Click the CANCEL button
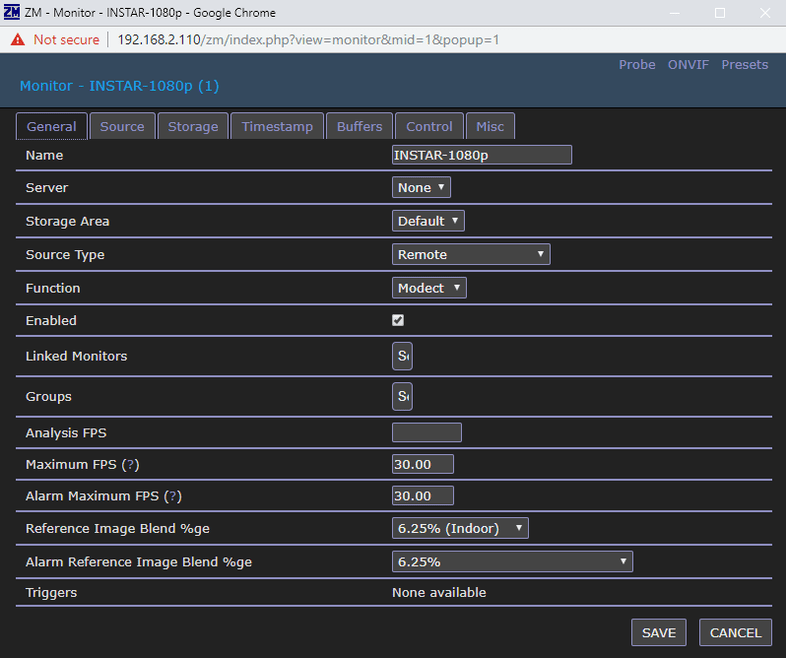 (735, 632)
